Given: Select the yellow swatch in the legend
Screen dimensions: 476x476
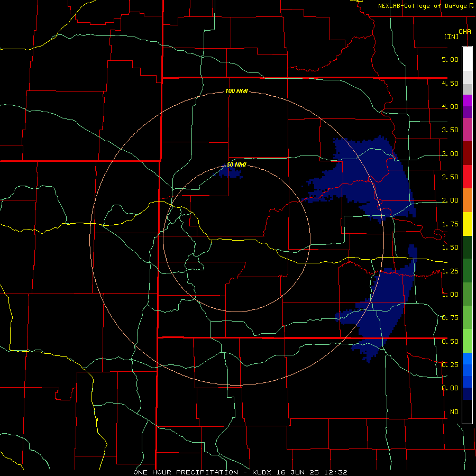Looking at the screenshot, I should [x=467, y=224].
